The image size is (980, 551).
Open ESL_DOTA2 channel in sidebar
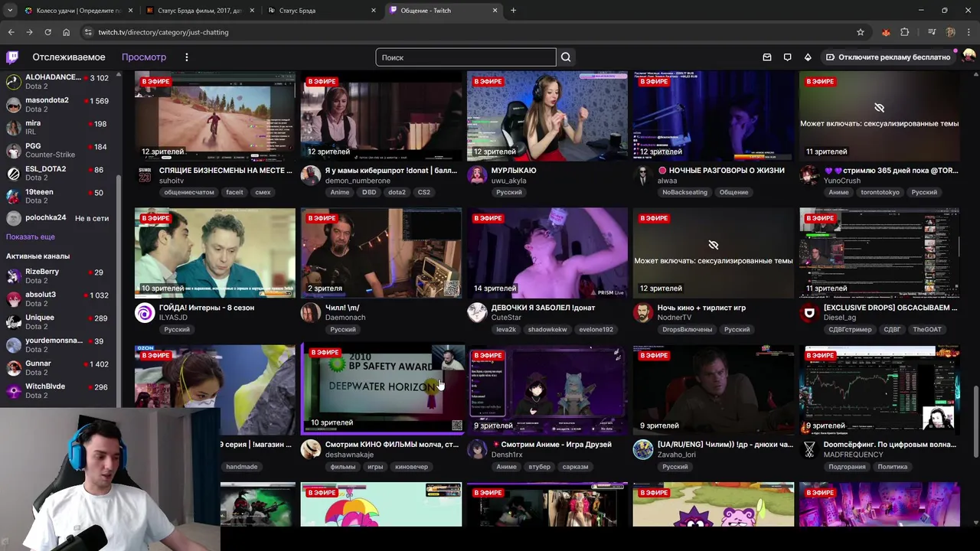[59, 174]
